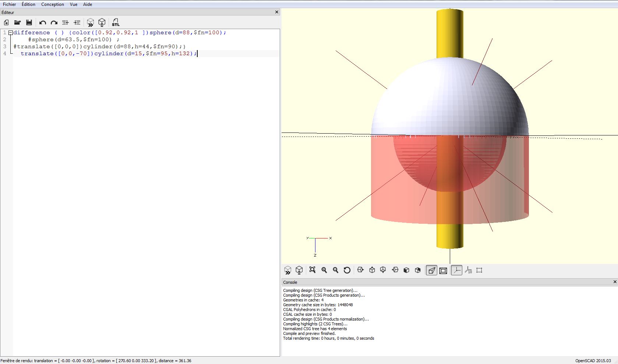Viewport: 618px width, 364px height.
Task: Switch to the Top view cube icon
Action: point(372,270)
